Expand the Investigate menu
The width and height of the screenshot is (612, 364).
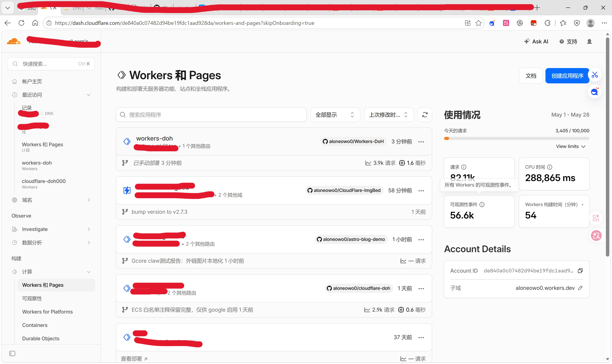[89, 229]
